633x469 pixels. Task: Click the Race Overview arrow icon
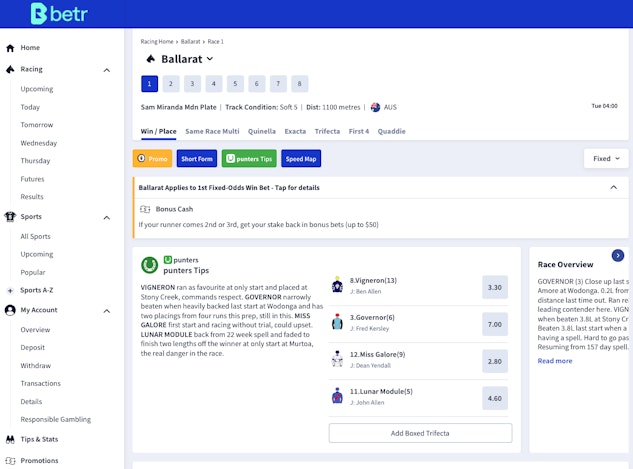pos(617,256)
